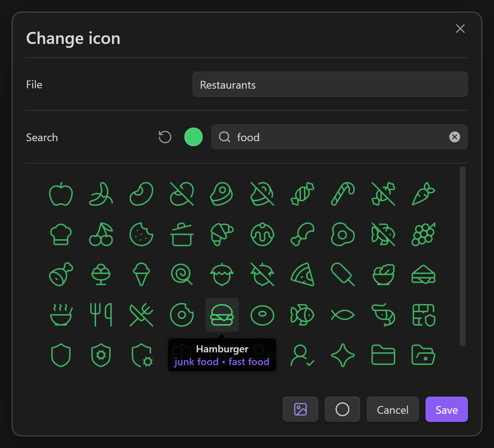Choose the hazelnut nut icon

click(x=222, y=275)
